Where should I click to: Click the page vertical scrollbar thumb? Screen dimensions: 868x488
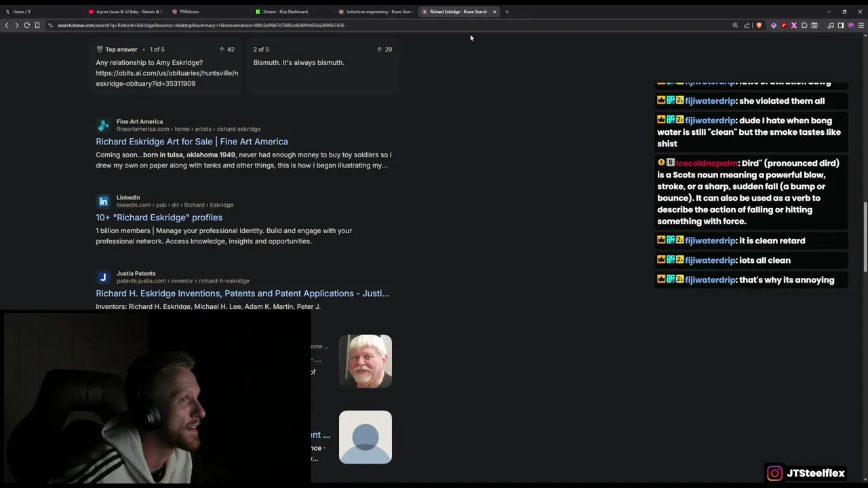pos(865,237)
